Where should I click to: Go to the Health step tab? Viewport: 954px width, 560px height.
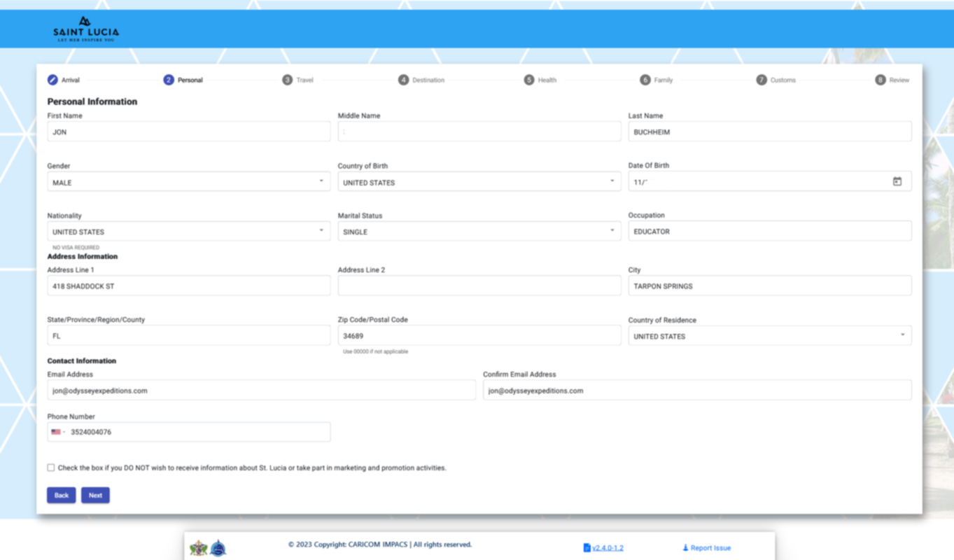pos(540,80)
